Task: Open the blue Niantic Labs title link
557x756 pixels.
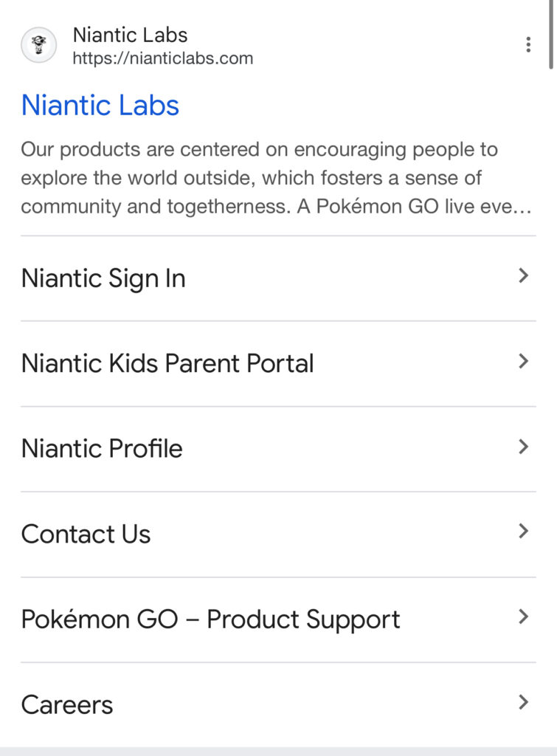Action: 100,106
